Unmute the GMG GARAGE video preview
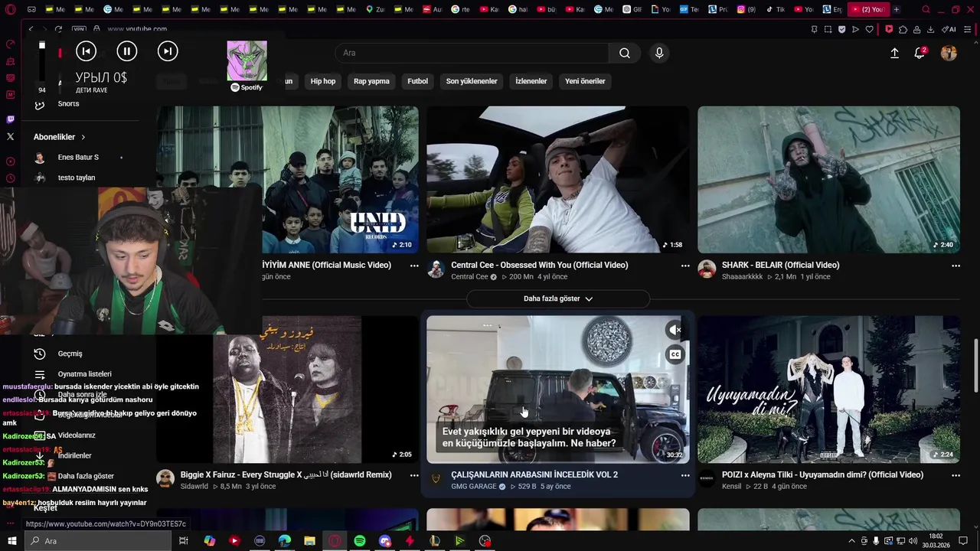The image size is (980, 551). point(675,330)
